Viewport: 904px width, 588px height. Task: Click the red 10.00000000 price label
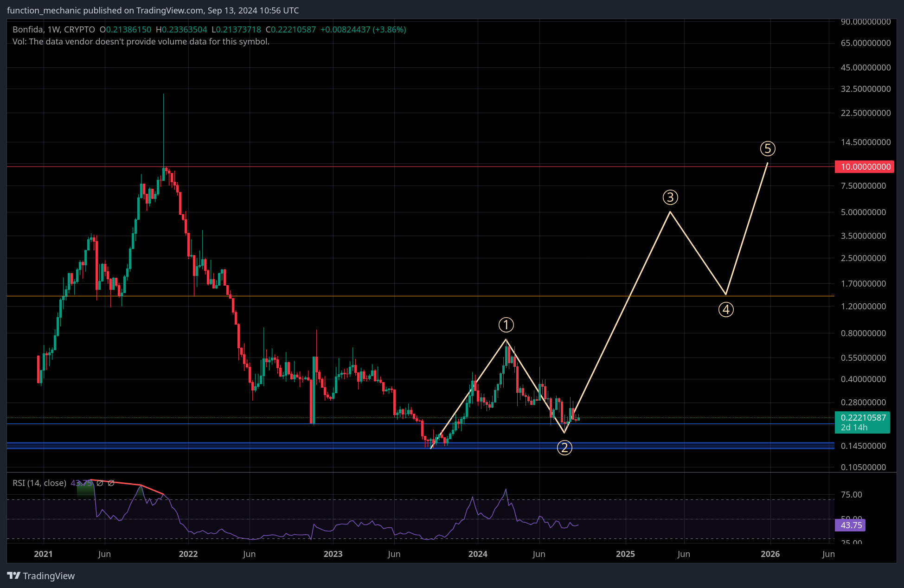[865, 167]
